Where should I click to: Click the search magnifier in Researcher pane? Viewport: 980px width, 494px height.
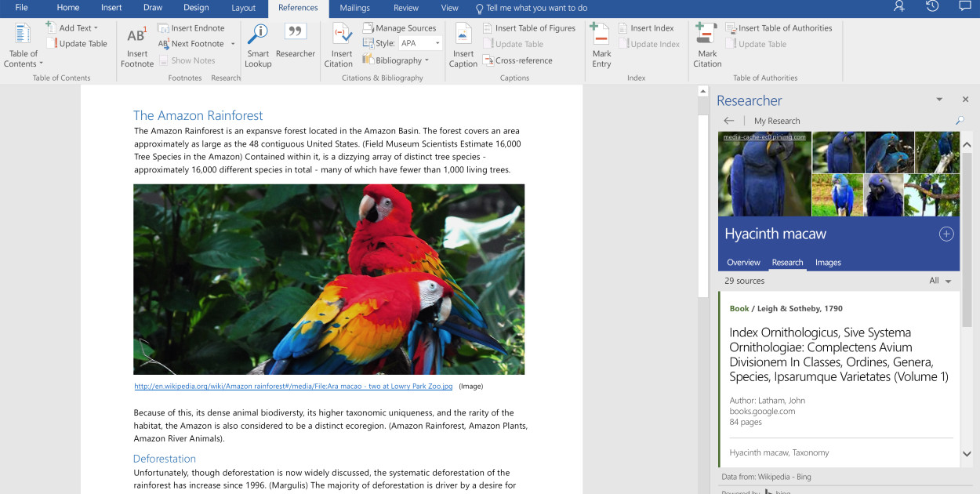960,121
